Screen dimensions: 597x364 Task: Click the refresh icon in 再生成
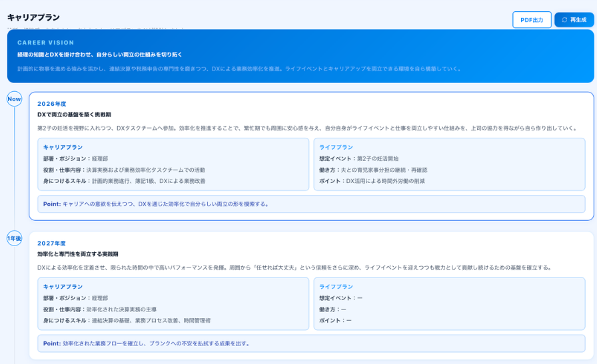564,20
